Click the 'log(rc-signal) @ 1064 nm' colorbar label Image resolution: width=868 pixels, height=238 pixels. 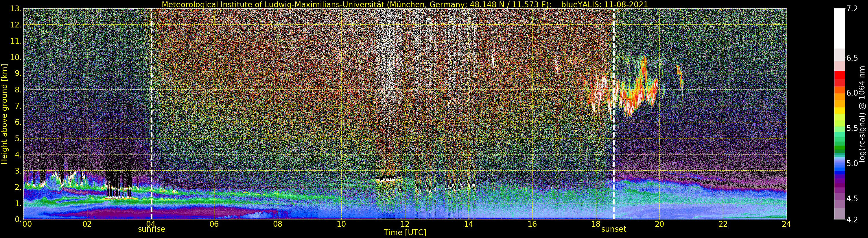pos(862,114)
